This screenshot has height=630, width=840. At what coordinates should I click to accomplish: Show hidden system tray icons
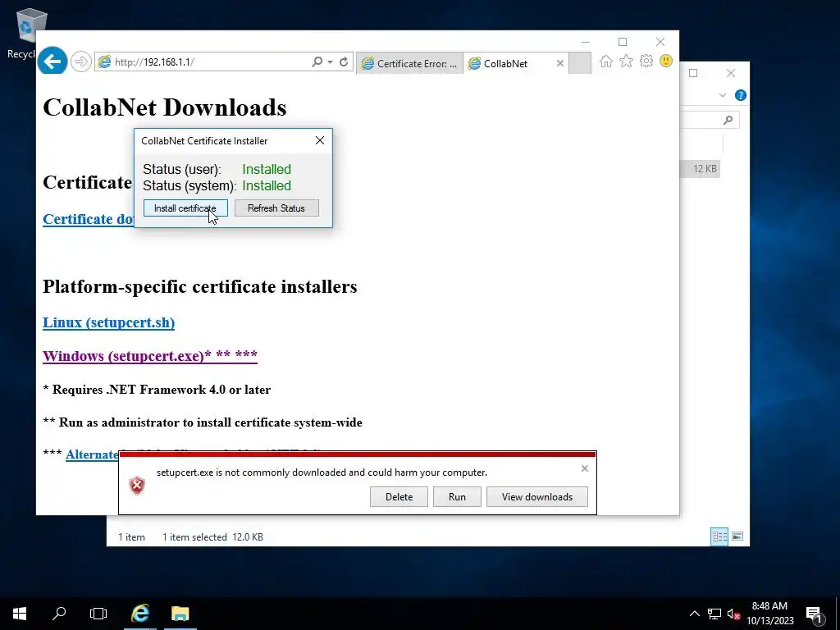click(694, 614)
